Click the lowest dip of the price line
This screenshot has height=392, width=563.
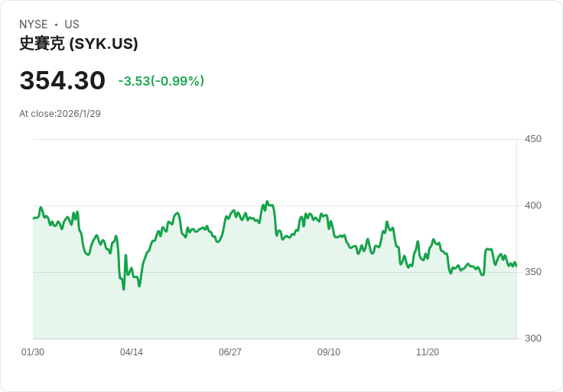[124, 289]
